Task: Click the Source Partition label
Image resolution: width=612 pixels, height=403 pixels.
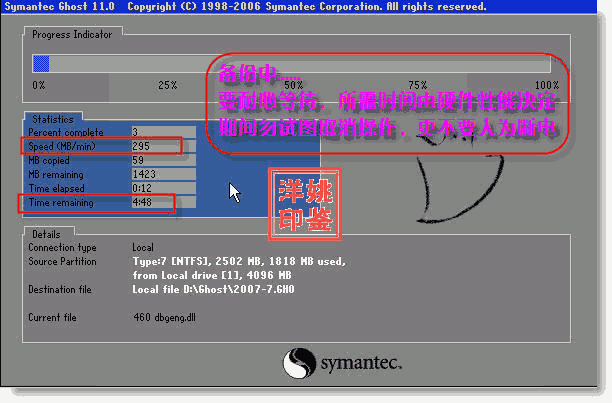Action: [x=62, y=261]
